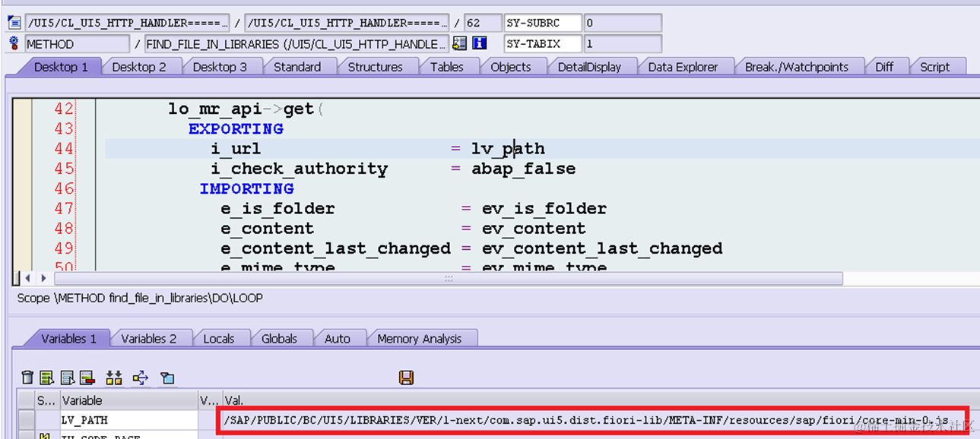Click the method type icon beside METHOD

pos(14,44)
